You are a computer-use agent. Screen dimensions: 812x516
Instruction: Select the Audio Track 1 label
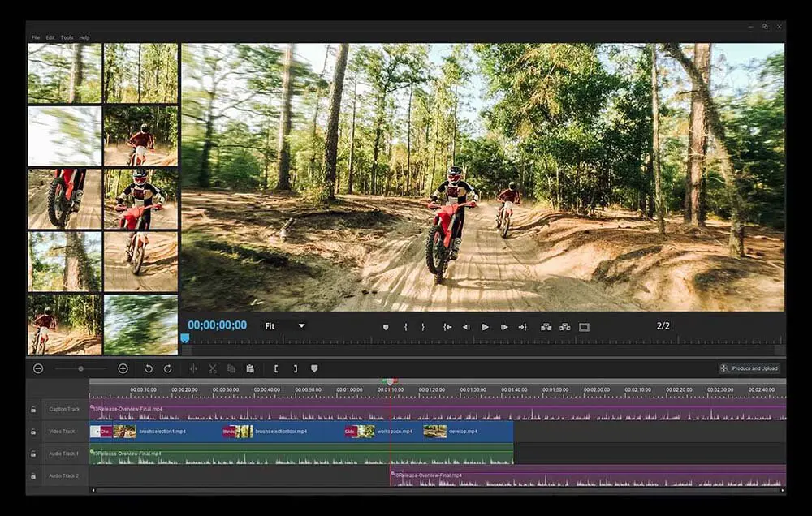point(63,454)
